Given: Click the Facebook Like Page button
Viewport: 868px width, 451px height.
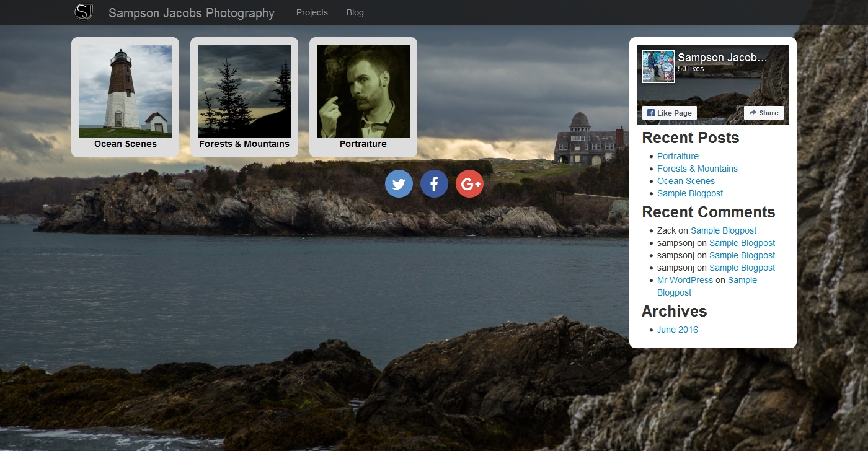Looking at the screenshot, I should pyautogui.click(x=670, y=113).
